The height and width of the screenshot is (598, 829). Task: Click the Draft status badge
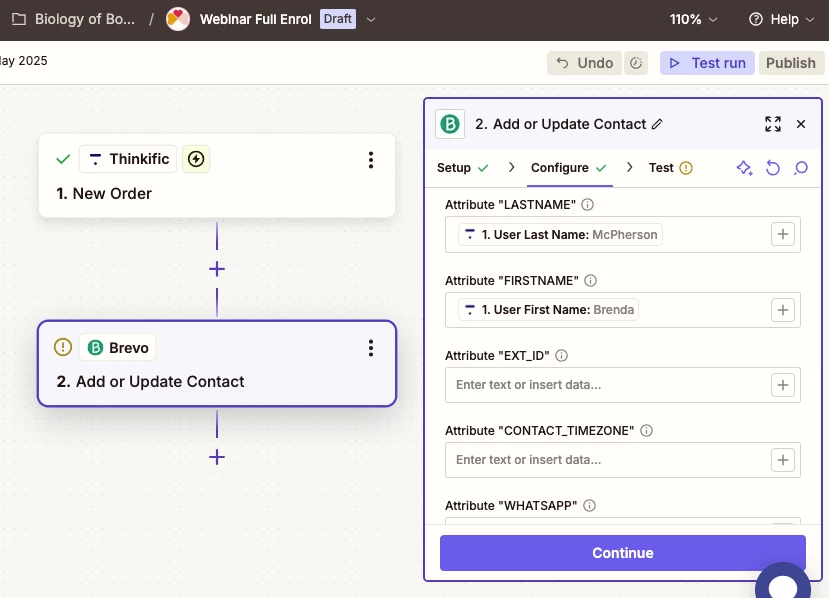338,19
